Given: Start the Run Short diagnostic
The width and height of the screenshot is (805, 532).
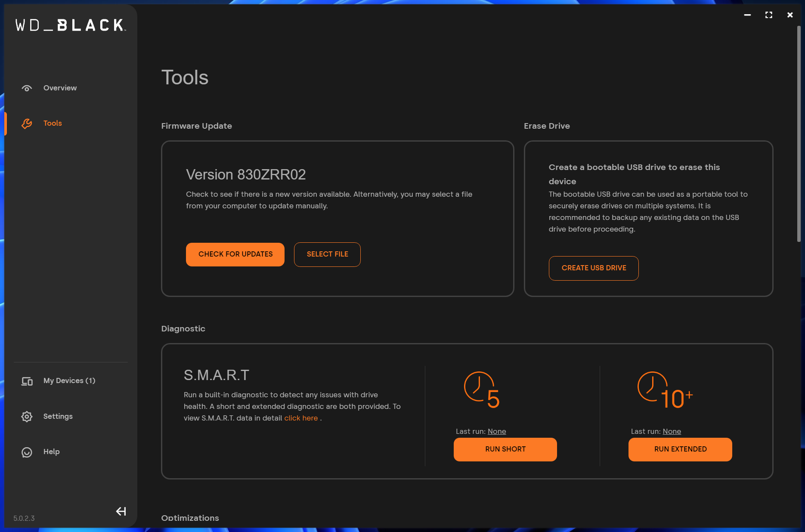Looking at the screenshot, I should point(505,449).
